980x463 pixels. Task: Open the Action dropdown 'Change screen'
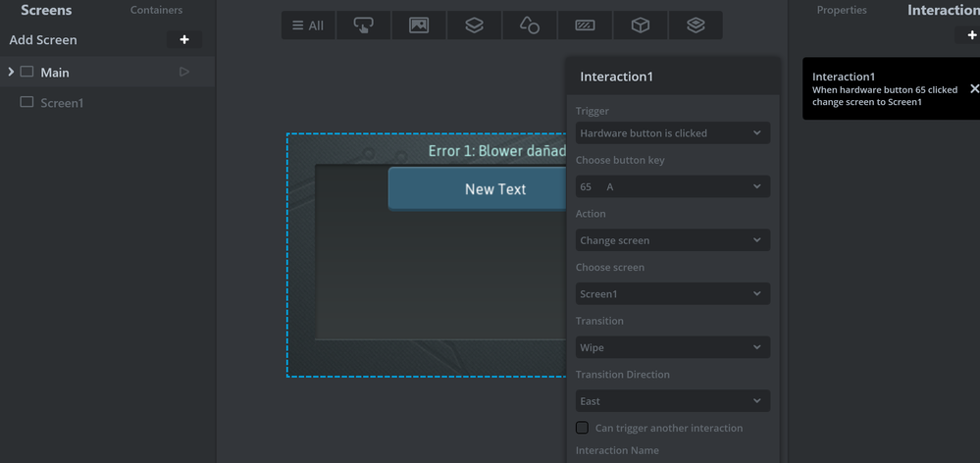673,240
